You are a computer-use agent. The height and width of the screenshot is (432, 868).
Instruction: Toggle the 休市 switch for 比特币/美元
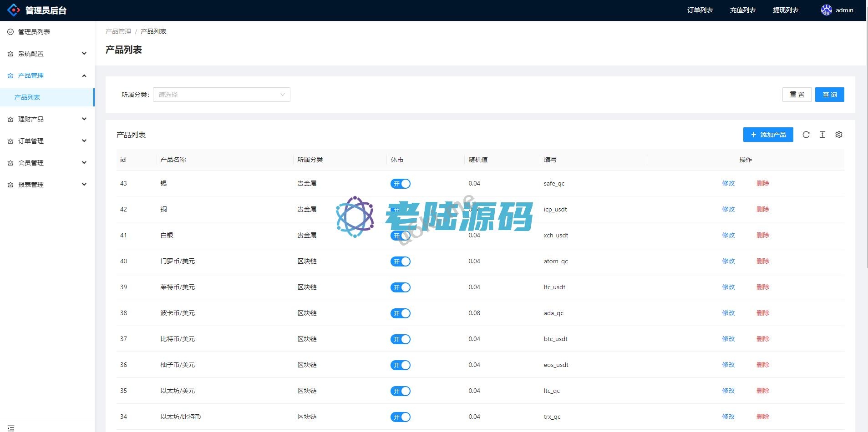[400, 339]
